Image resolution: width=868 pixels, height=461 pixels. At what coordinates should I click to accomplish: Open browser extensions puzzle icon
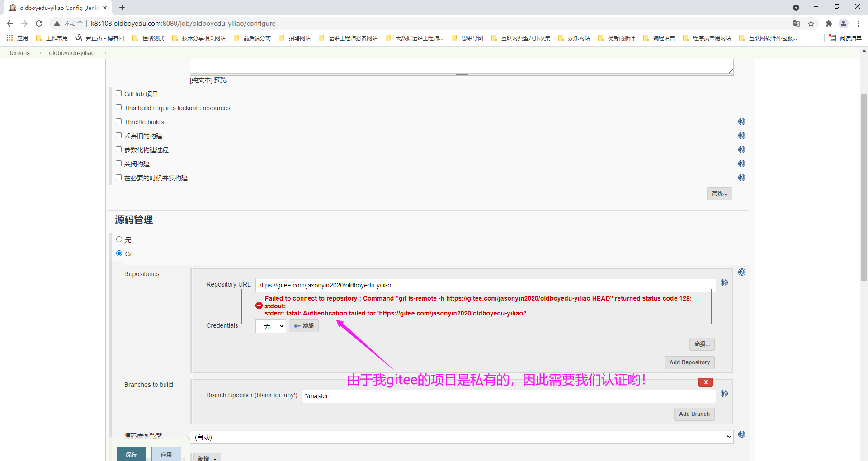pos(829,24)
